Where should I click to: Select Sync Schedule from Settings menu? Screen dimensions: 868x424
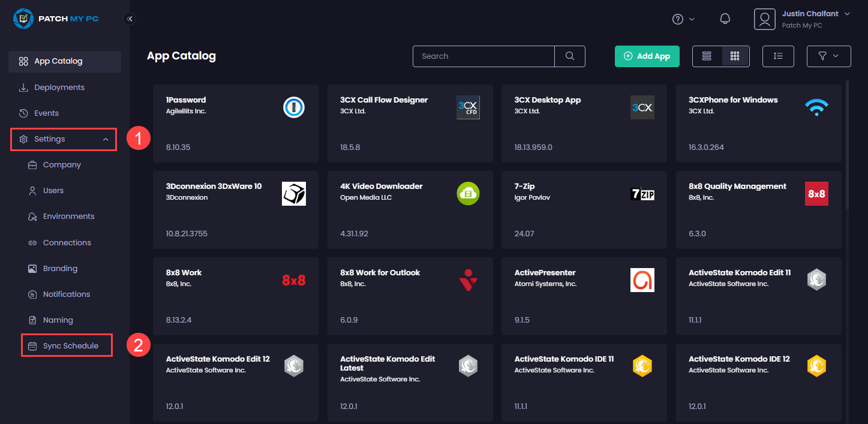[x=67, y=345]
